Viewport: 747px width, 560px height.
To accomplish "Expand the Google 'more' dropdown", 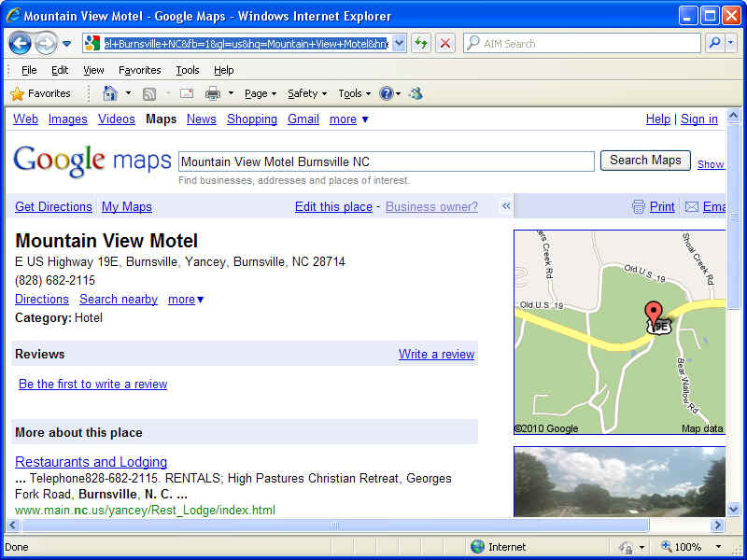I will (x=348, y=119).
